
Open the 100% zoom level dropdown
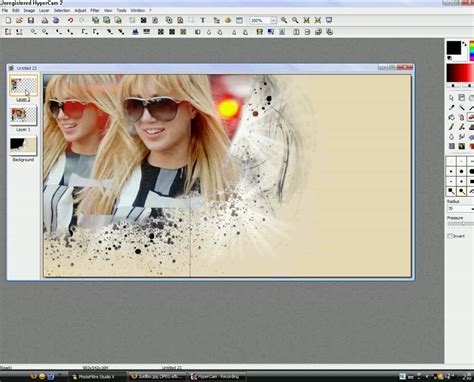pyautogui.click(x=273, y=20)
